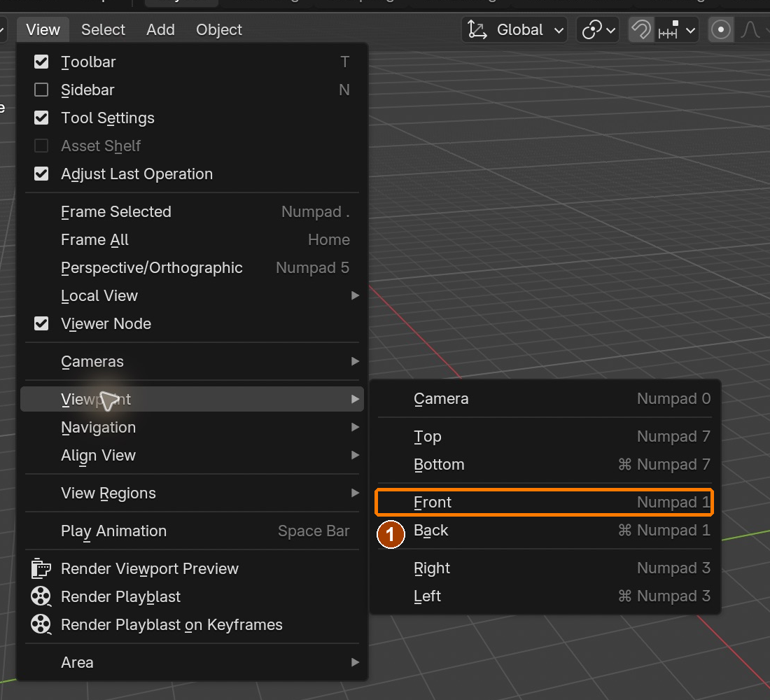
Task: Choose Frame Selected from the View menu
Action: [x=192, y=211]
